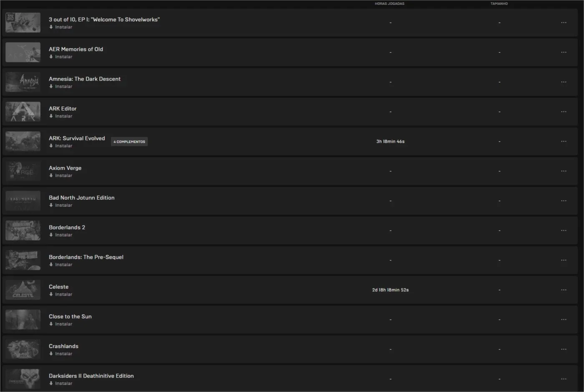Select the Darksiders II Deathinitive Edition title
This screenshot has width=584, height=392.
point(91,376)
